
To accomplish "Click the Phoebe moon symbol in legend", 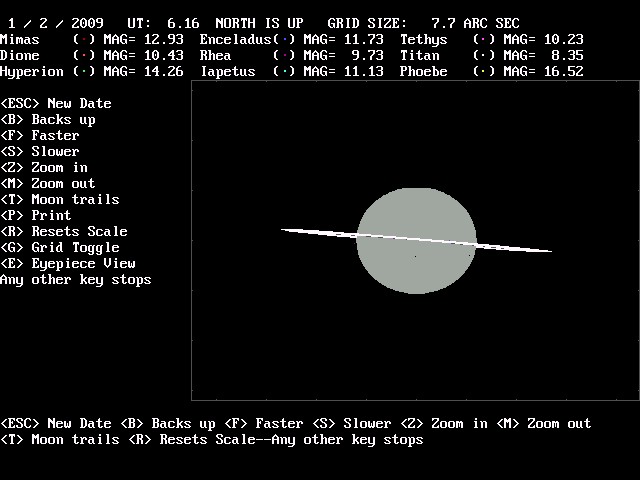I will (x=484, y=72).
